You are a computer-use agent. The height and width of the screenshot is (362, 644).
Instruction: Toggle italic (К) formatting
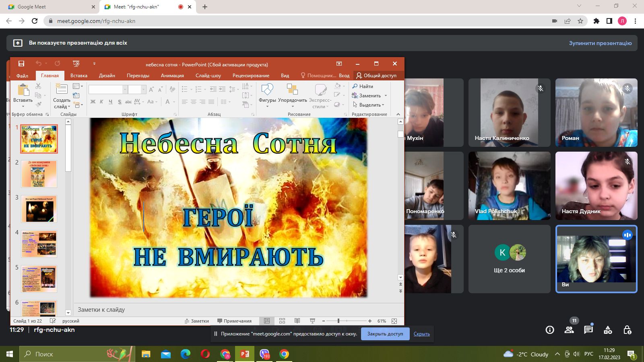pos(101,102)
